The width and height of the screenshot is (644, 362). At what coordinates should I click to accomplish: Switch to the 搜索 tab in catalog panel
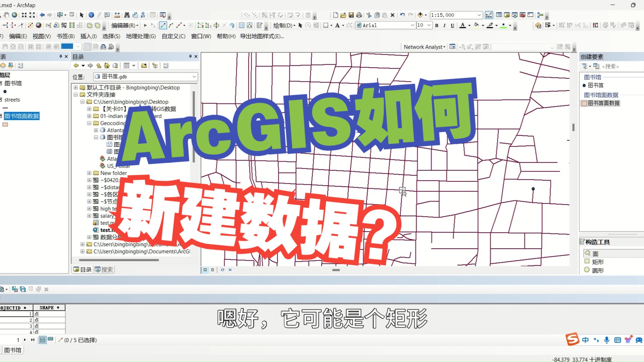[x=104, y=269]
